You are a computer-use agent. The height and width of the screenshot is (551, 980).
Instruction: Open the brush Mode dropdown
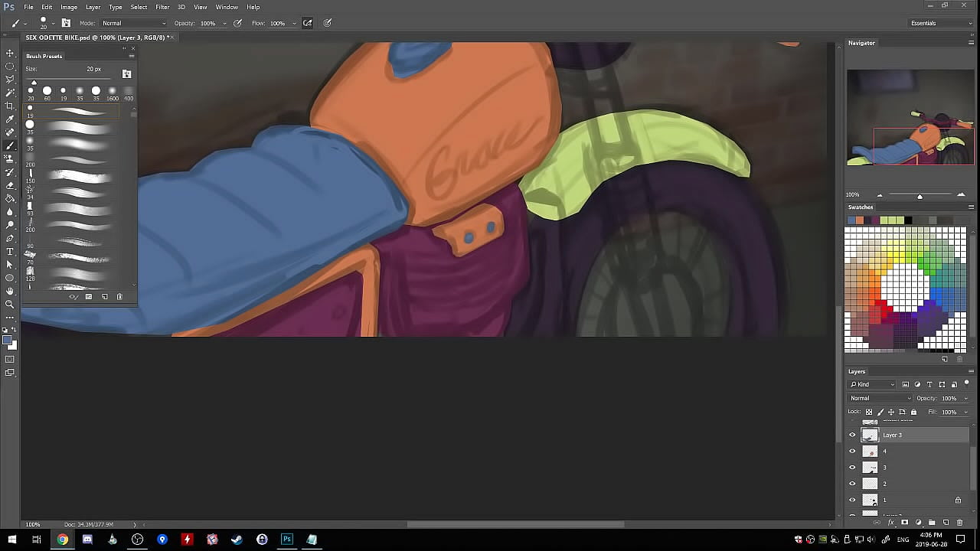click(133, 23)
